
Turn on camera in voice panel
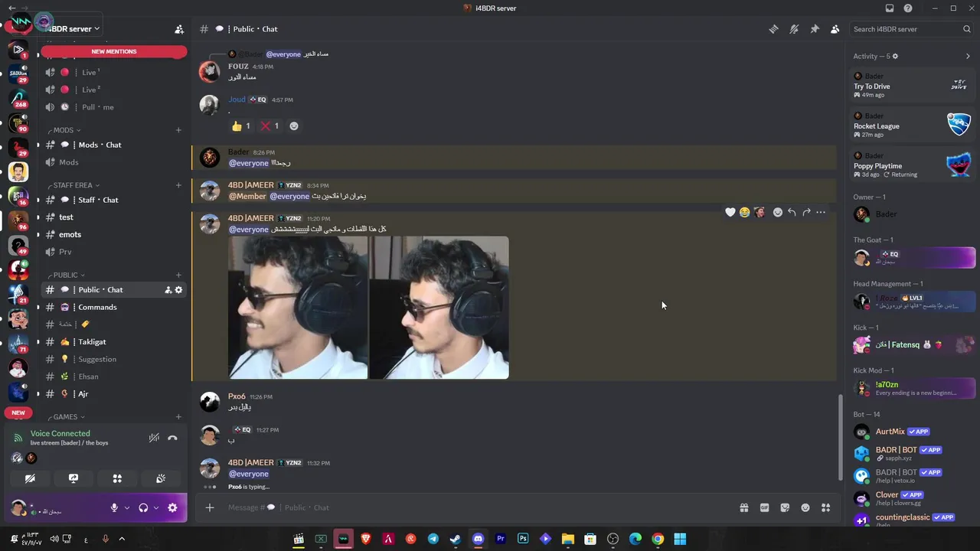click(x=30, y=478)
